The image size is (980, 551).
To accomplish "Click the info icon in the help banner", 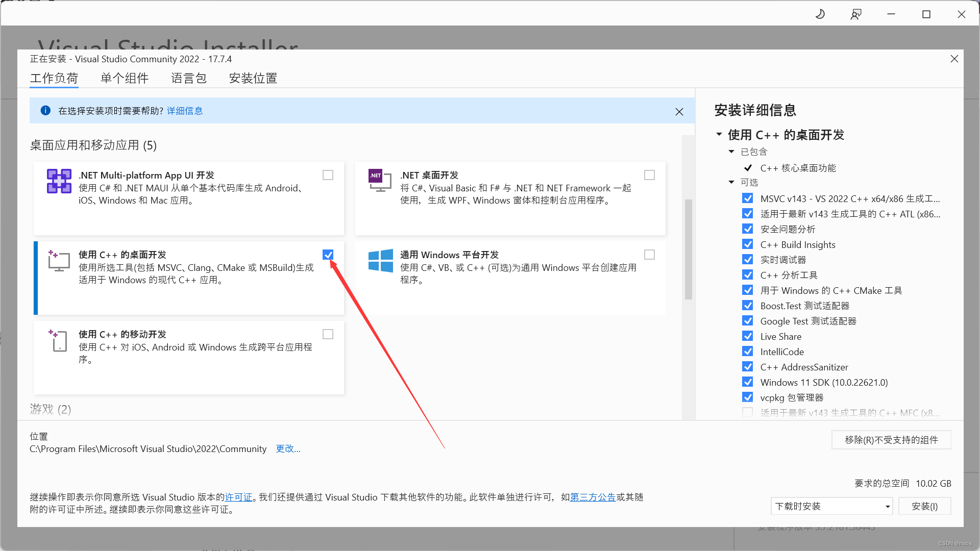I will click(x=45, y=111).
